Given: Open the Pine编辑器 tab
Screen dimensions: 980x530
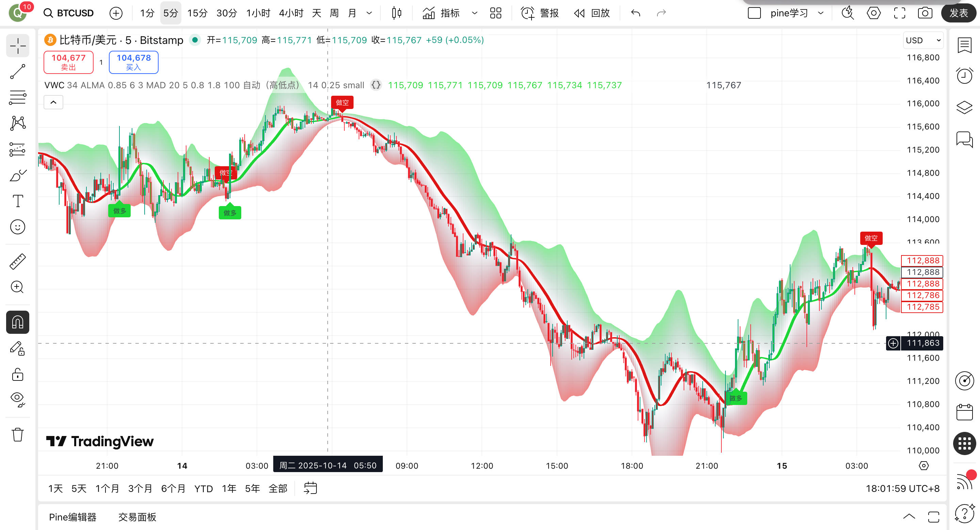Looking at the screenshot, I should tap(73, 517).
